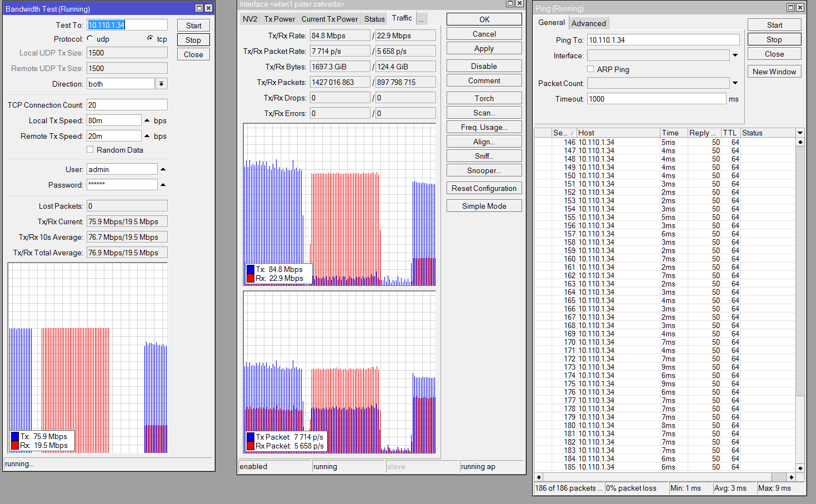Confirm interface settings with OK
This screenshot has width=816, height=504.
coord(484,19)
